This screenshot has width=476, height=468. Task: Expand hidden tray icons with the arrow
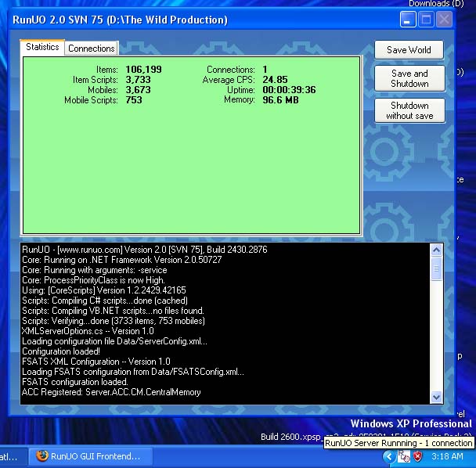(x=389, y=456)
